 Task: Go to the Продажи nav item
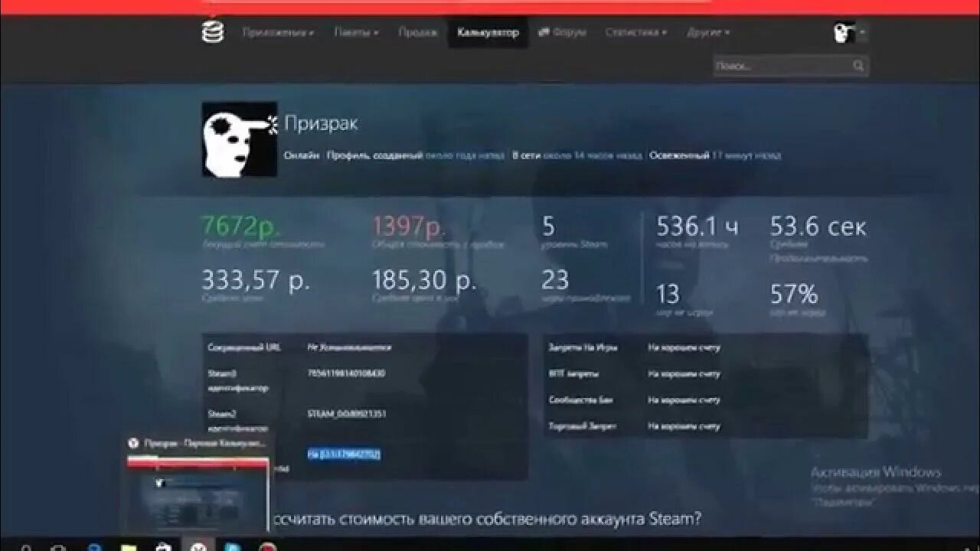point(418,32)
